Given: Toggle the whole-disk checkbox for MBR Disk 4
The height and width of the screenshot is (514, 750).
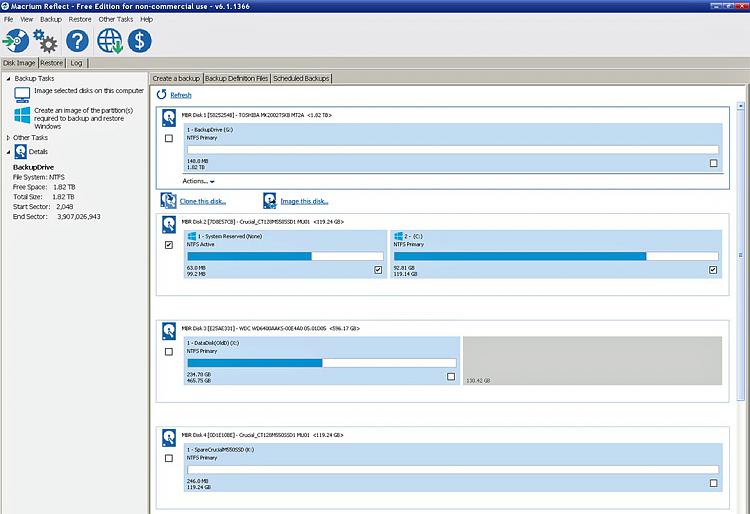Looking at the screenshot, I should [x=169, y=458].
